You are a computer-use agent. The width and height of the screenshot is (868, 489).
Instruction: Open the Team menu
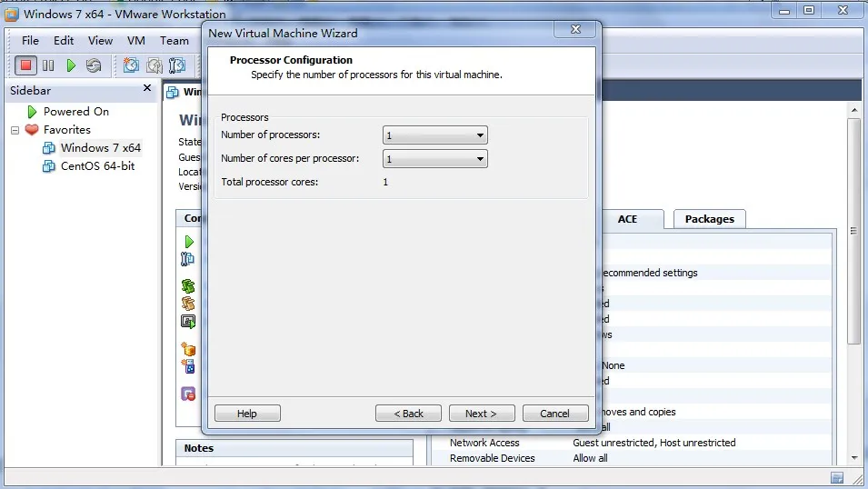coord(175,40)
